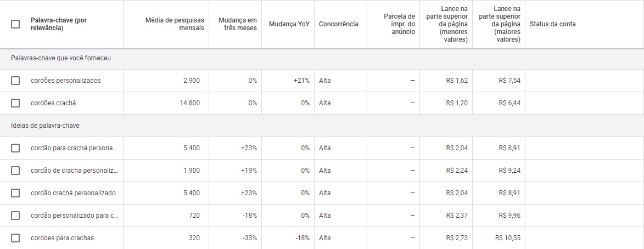This screenshot has height=249, width=644.
Task: Check the cordão personalizado para c... row box
Action: pos(15,216)
